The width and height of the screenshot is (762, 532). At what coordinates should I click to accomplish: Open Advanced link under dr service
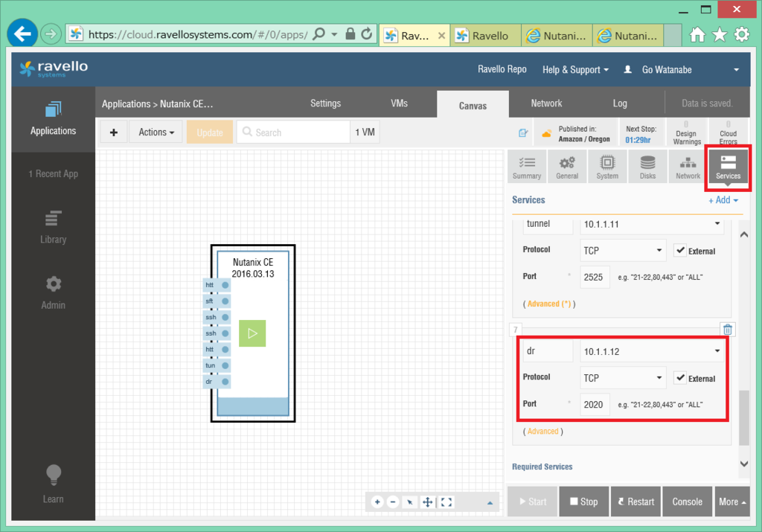(542, 431)
